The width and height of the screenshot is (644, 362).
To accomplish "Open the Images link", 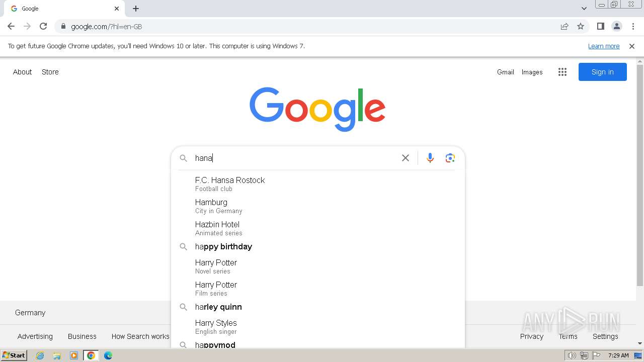I will (x=532, y=72).
